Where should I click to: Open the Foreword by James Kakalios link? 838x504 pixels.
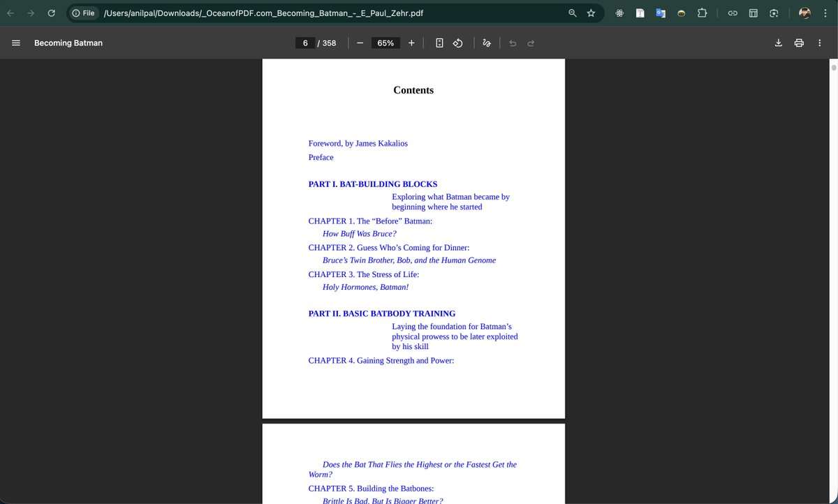358,143
